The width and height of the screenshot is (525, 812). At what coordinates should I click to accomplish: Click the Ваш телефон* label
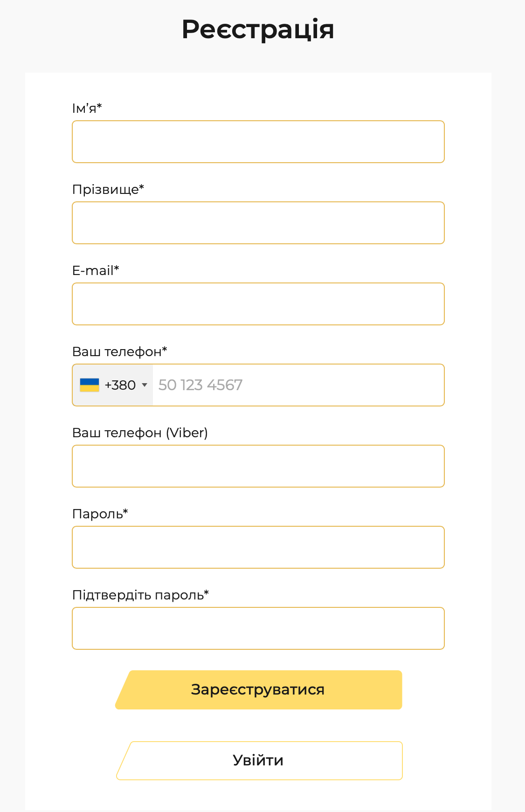[120, 351]
